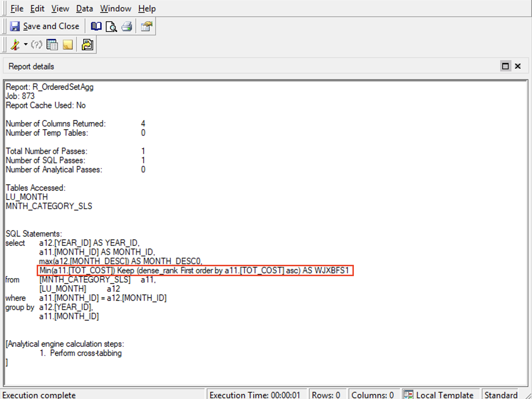Click Save and Close
Viewport: 532px width, 399px height.
tap(45, 26)
